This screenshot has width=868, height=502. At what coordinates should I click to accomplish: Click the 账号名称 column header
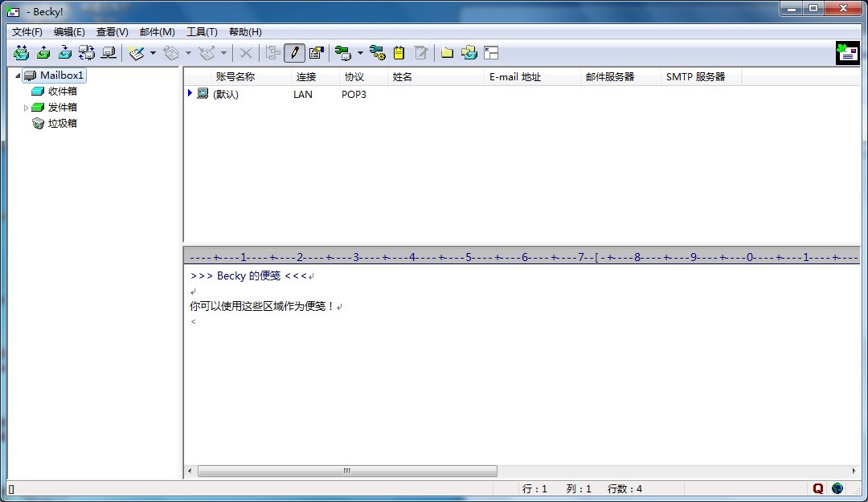tap(235, 77)
